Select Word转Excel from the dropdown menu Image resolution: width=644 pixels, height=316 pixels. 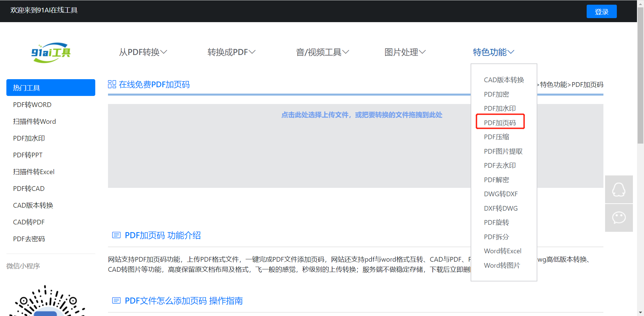pyautogui.click(x=502, y=251)
